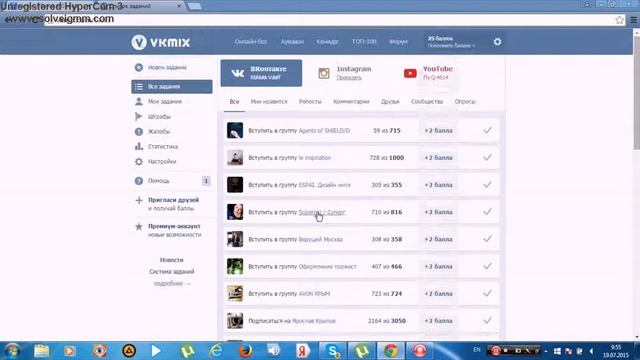Image resolution: width=640 pixels, height=360 pixels.
Task: Open Skype from the taskbar
Action: pyautogui.click(x=333, y=351)
